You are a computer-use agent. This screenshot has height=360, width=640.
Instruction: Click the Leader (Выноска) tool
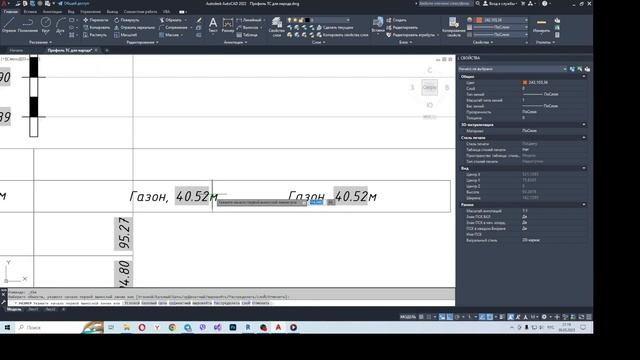(247, 27)
